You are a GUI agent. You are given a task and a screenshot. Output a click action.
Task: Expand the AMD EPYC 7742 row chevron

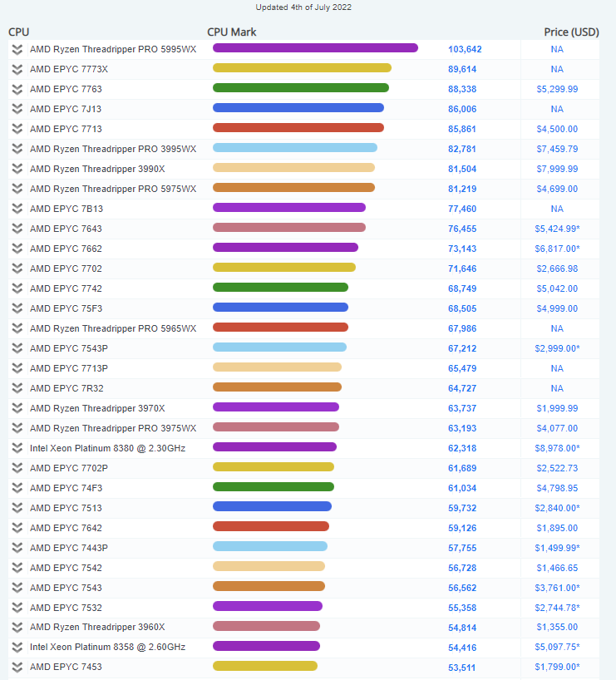tap(17, 288)
